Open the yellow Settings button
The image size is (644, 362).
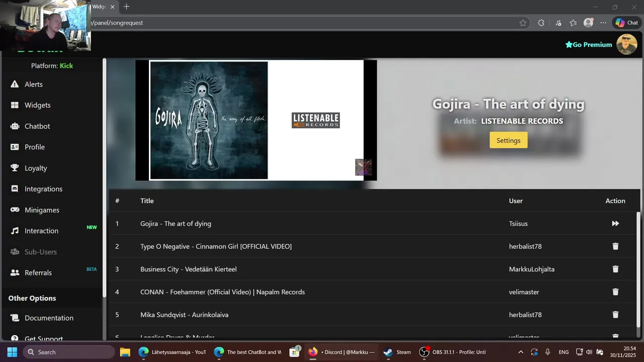point(508,140)
